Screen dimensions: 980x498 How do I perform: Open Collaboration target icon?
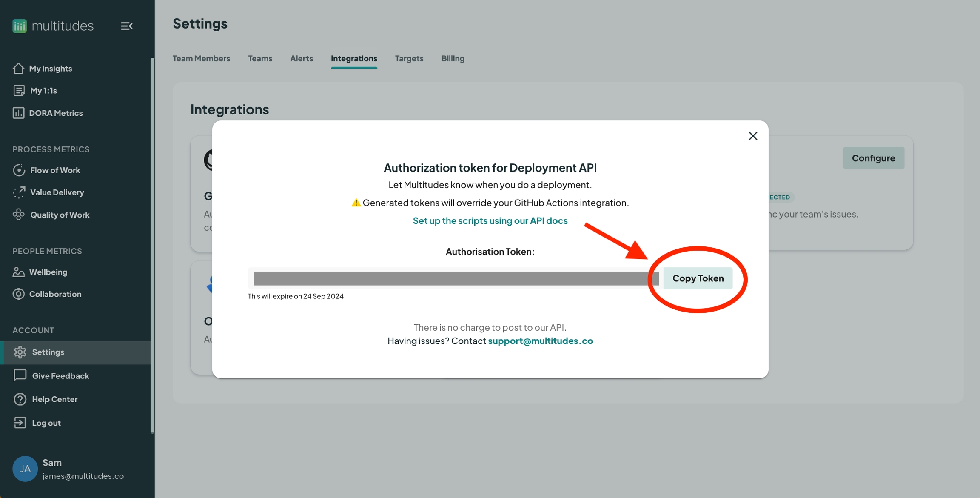18,294
